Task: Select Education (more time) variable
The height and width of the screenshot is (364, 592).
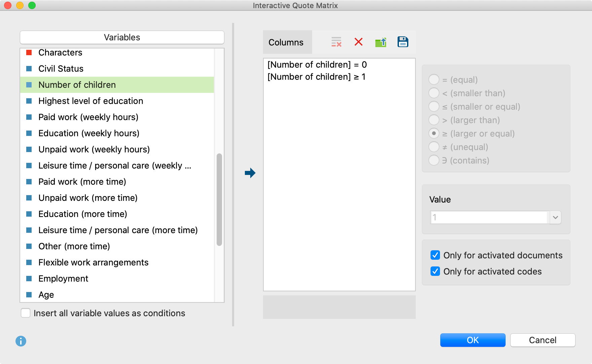Action: point(117,214)
